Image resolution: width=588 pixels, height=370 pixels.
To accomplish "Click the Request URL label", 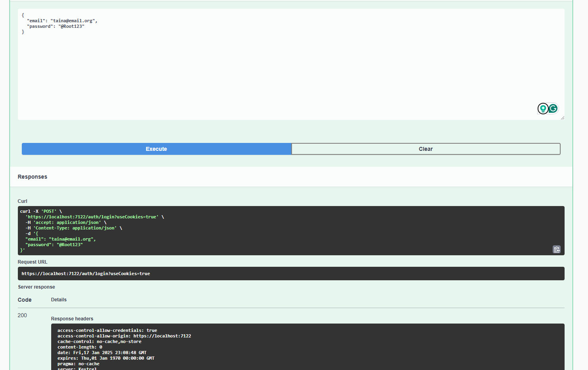I will click(33, 262).
